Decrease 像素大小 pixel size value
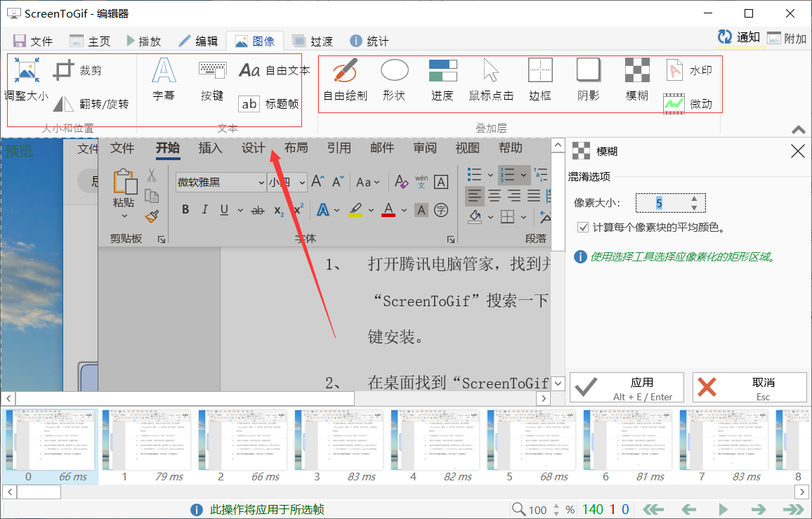812x519 pixels. (694, 208)
